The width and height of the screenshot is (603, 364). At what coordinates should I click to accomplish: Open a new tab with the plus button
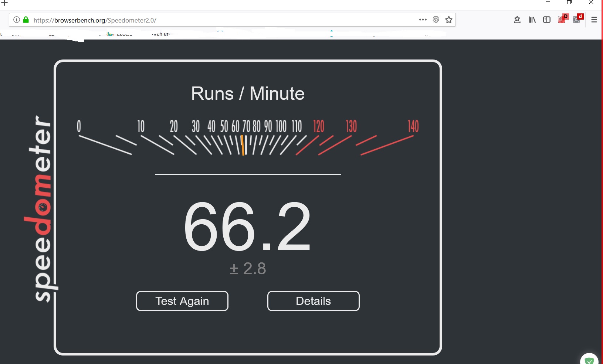tap(4, 3)
